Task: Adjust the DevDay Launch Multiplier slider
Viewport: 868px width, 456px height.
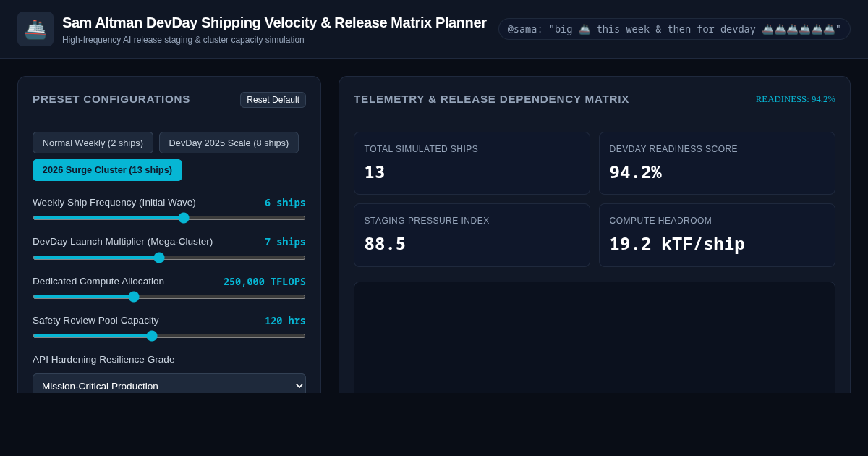Action: tap(169, 258)
